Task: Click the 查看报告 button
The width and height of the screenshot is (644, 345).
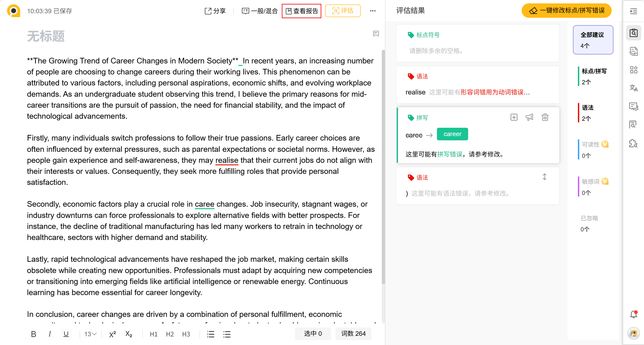Action: coord(302,11)
